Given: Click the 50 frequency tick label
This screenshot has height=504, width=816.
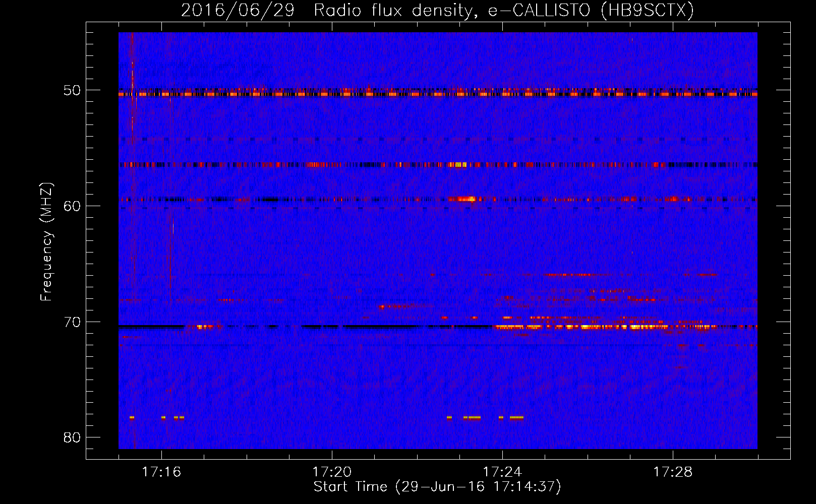Looking at the screenshot, I should pyautogui.click(x=72, y=91).
